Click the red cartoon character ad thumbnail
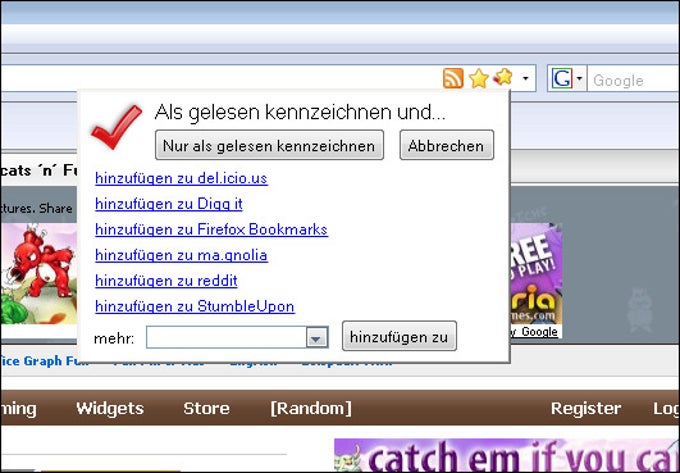The height and width of the screenshot is (473, 680). pos(39,273)
